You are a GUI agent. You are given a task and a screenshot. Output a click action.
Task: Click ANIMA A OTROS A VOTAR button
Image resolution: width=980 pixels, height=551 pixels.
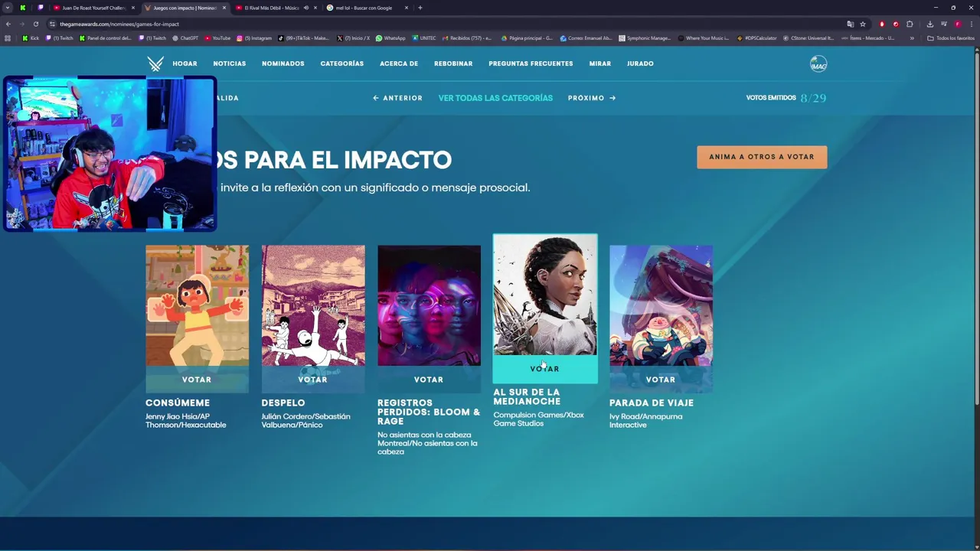(x=762, y=157)
